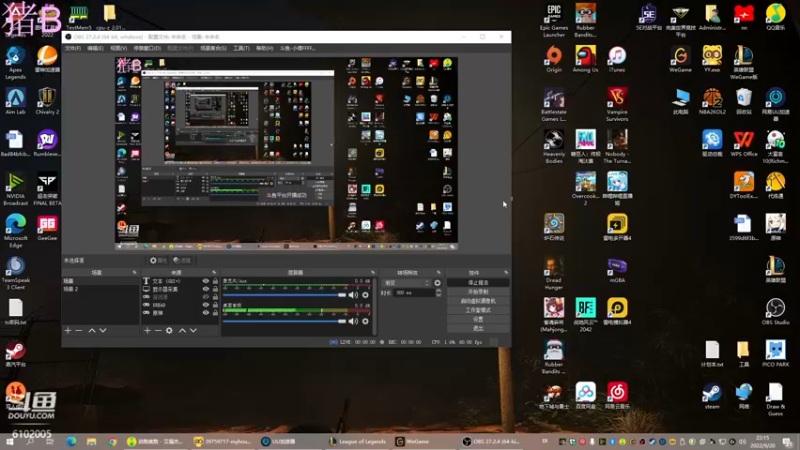Click Start Recording button (开始录制)
800x450 pixels.
pos(478,292)
